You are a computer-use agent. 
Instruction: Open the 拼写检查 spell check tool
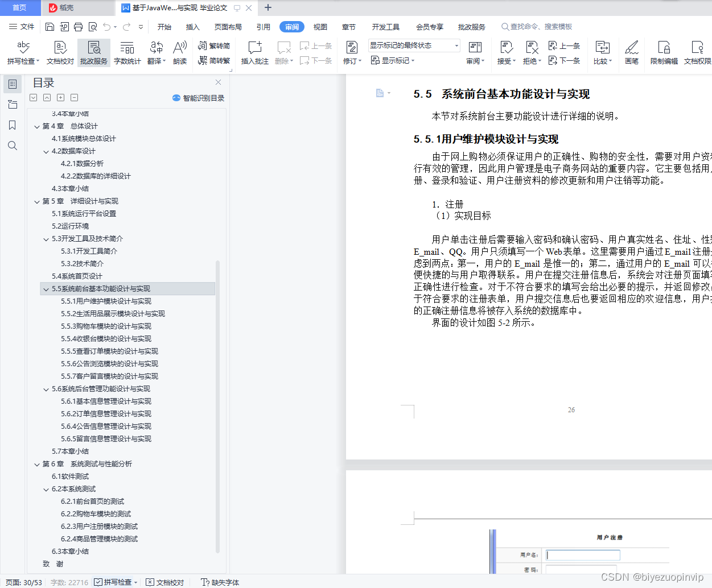point(23,53)
